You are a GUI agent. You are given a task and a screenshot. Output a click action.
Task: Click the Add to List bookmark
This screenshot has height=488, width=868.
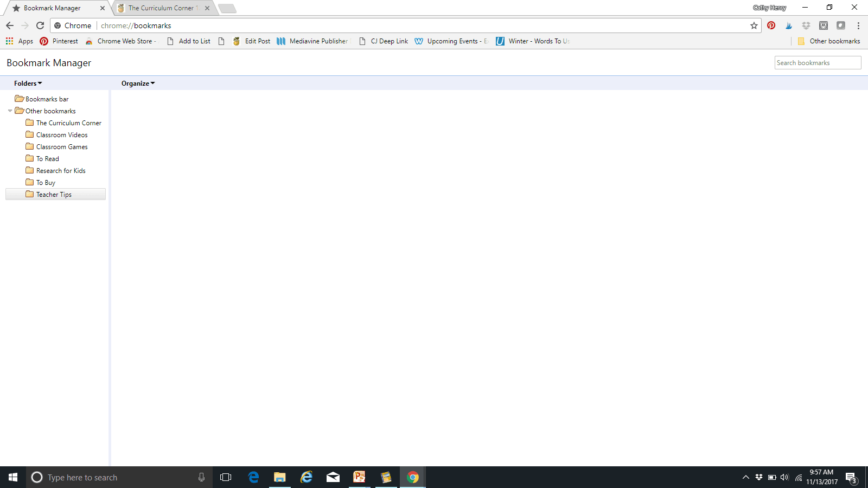pos(189,41)
